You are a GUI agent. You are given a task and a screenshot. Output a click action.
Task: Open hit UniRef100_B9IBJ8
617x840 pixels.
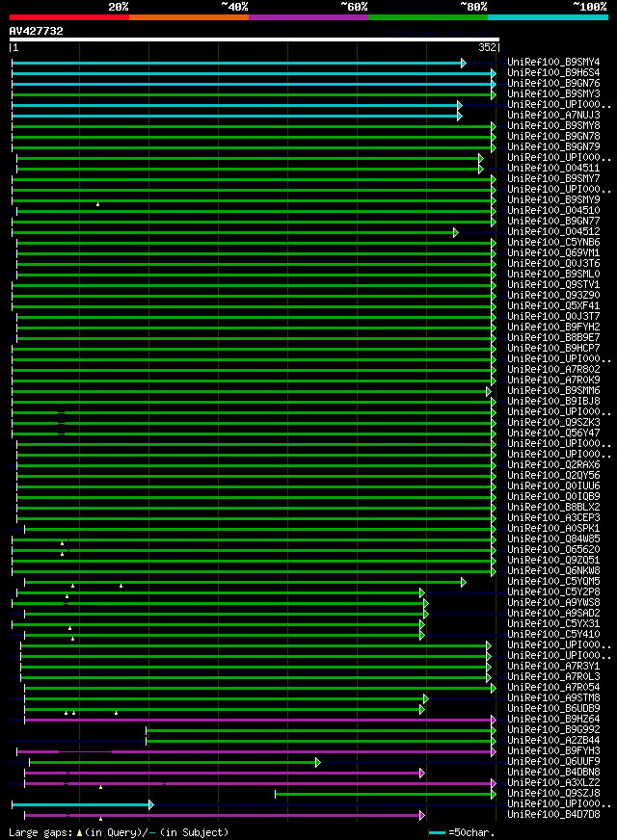tap(553, 401)
